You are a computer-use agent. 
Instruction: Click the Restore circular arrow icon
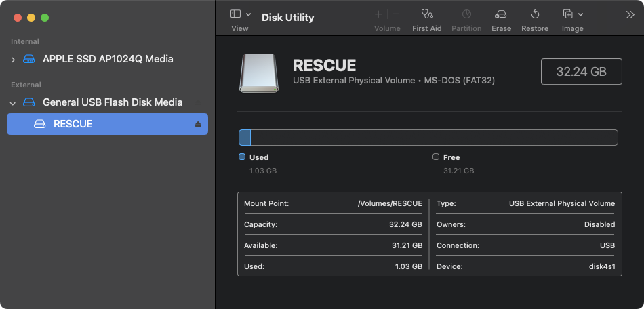click(x=535, y=14)
